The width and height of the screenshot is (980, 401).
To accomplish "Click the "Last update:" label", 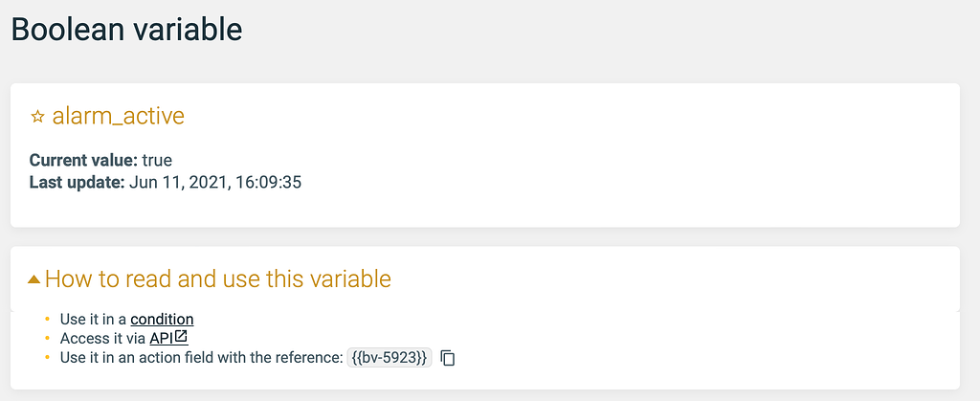I will 78,181.
